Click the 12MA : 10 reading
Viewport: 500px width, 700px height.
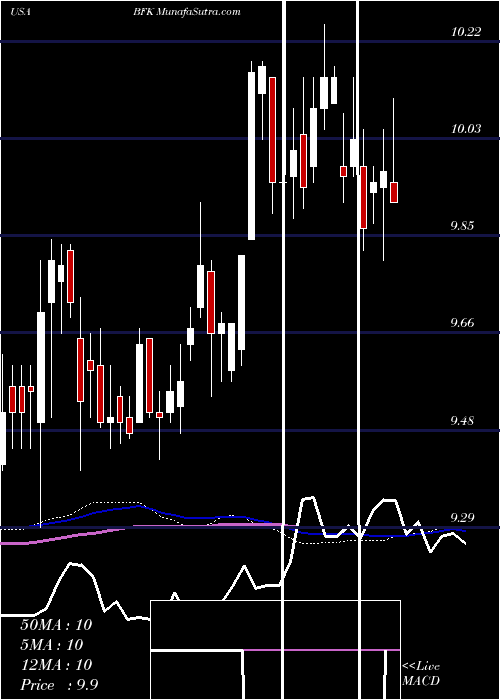coord(56,665)
